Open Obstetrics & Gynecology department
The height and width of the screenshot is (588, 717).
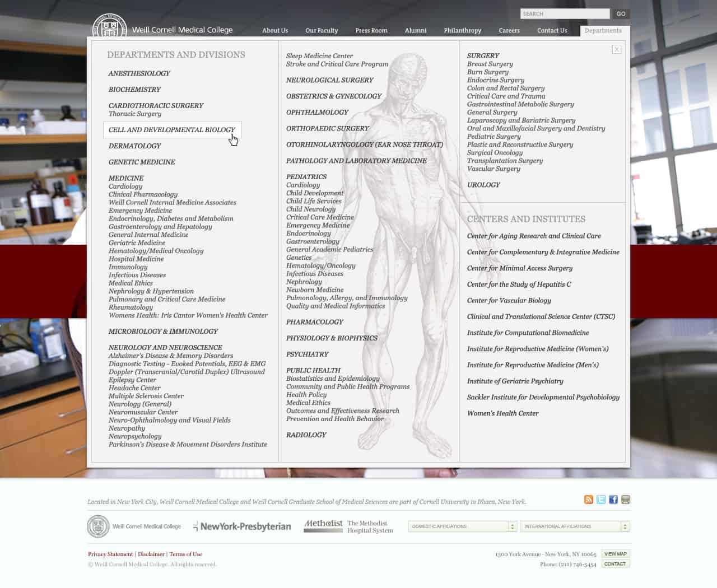point(333,96)
